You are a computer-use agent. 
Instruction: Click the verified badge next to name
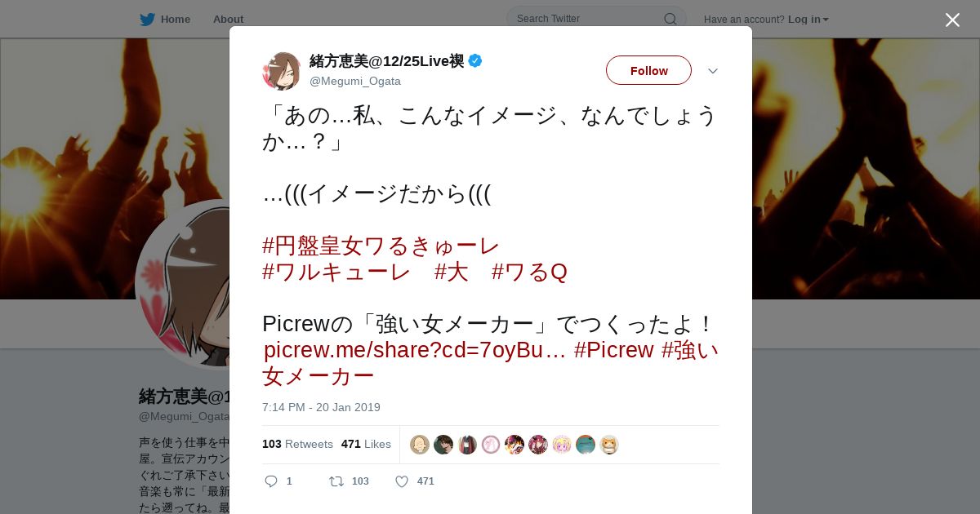[x=475, y=60]
